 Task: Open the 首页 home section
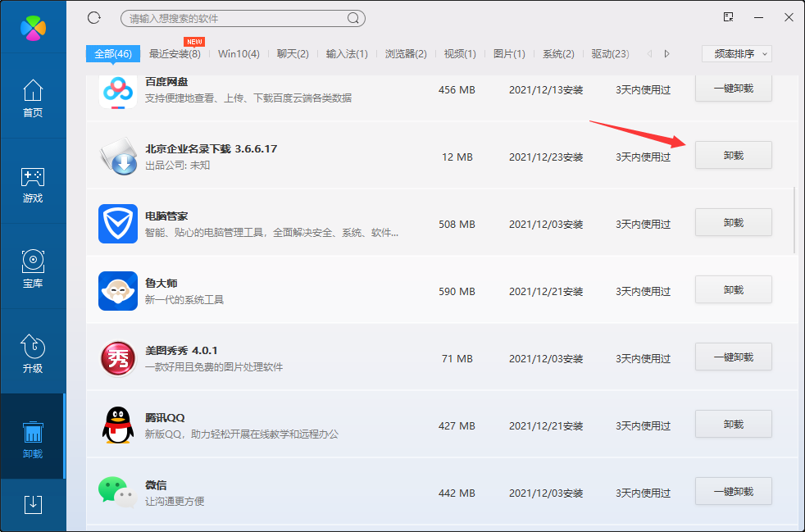[33, 98]
